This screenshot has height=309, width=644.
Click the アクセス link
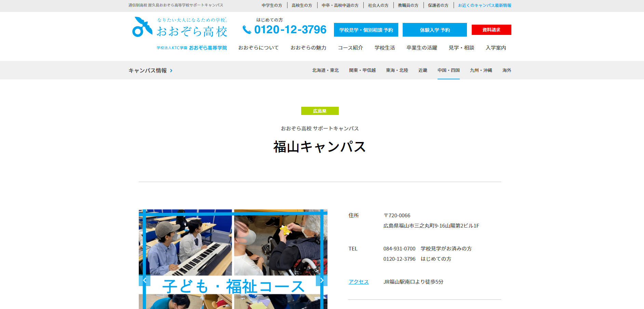coord(359,282)
